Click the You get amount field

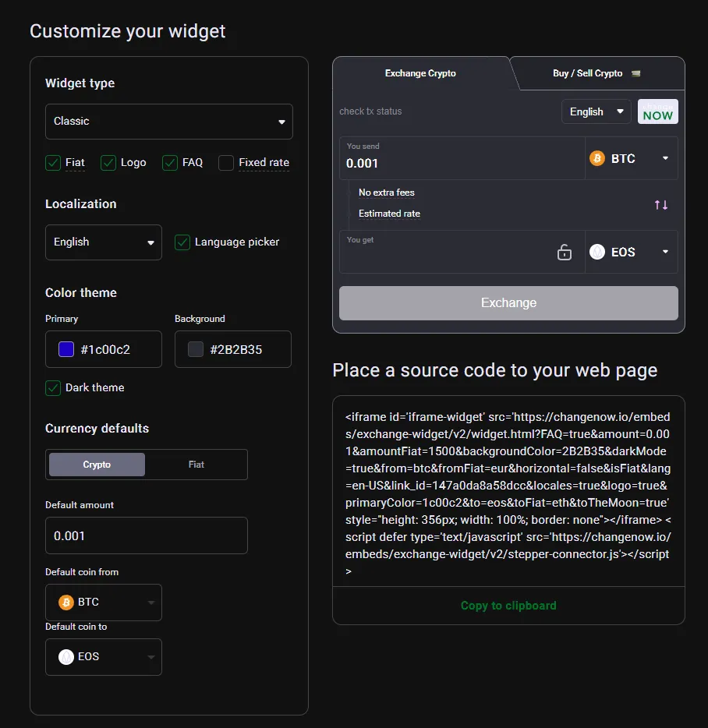click(462, 252)
